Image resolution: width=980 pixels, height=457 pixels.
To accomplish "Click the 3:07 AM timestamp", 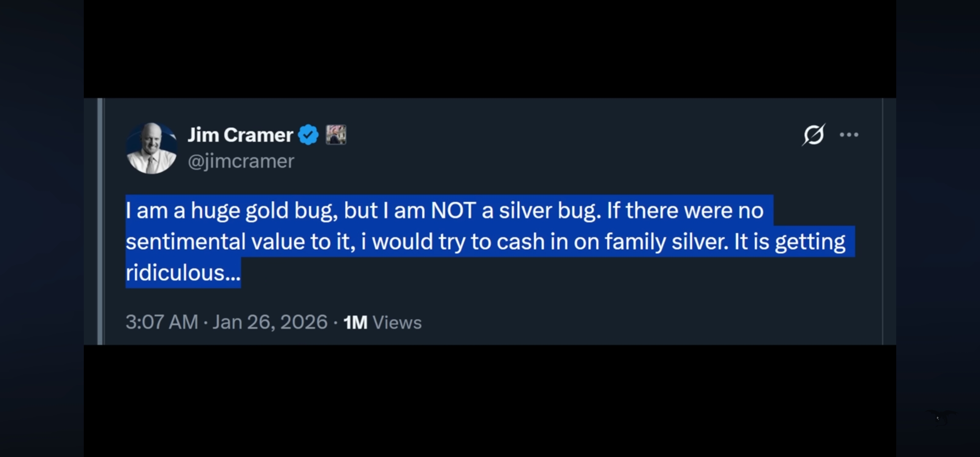I will click(162, 322).
